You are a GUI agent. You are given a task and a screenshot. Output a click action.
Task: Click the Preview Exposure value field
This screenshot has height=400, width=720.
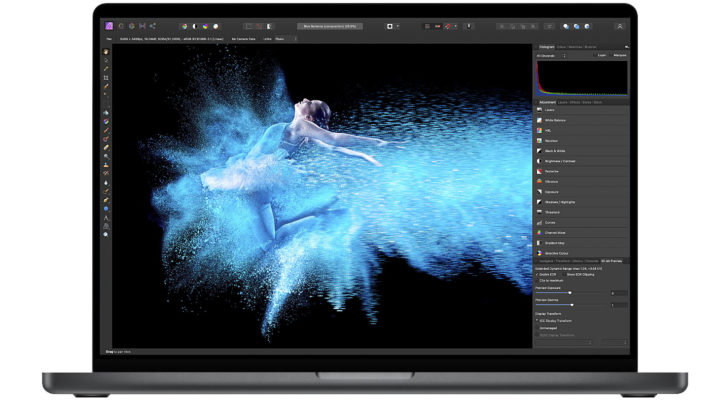click(x=619, y=293)
